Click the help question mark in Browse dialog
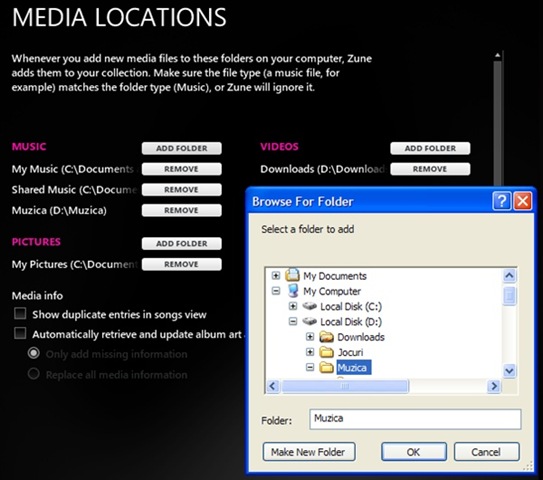The width and height of the screenshot is (543, 480). 502,201
